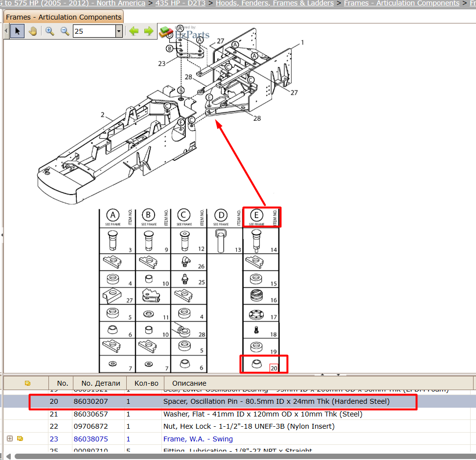The height and width of the screenshot is (460, 476).
Task: Sort by No. Детали column header
Action: (x=100, y=383)
